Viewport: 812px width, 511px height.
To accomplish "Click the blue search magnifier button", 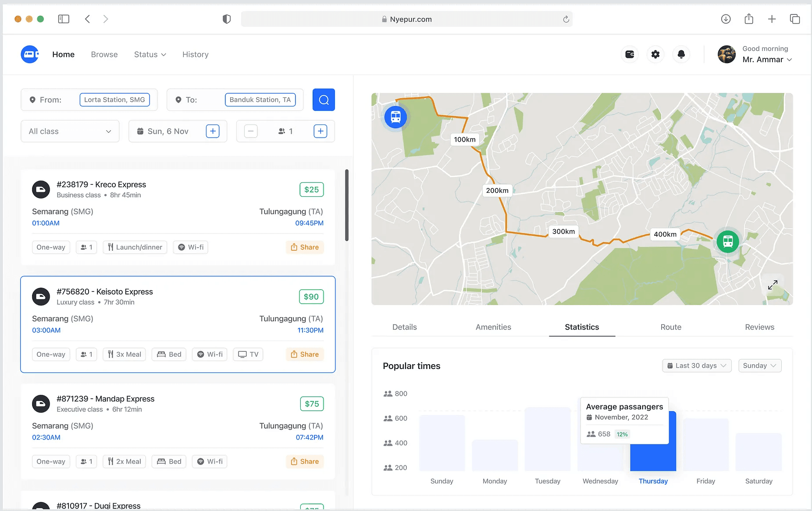I will click(x=324, y=99).
